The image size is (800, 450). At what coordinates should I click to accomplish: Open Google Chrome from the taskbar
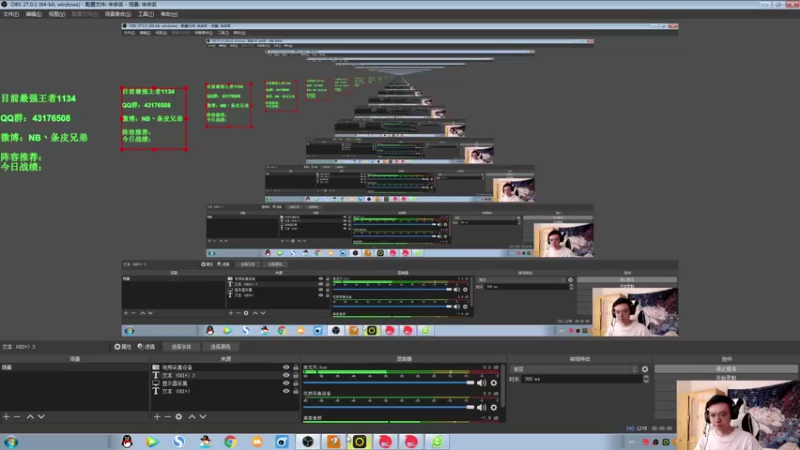click(231, 442)
